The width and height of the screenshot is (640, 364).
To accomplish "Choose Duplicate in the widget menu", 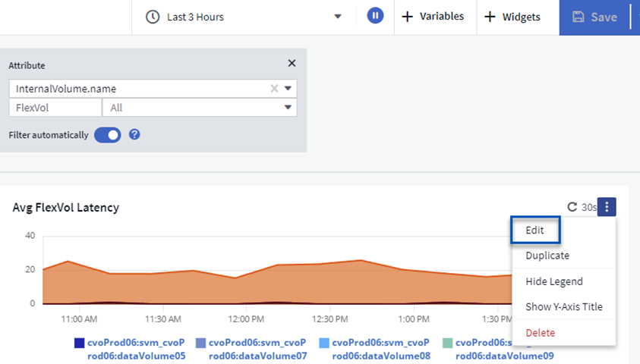I will coord(547,256).
